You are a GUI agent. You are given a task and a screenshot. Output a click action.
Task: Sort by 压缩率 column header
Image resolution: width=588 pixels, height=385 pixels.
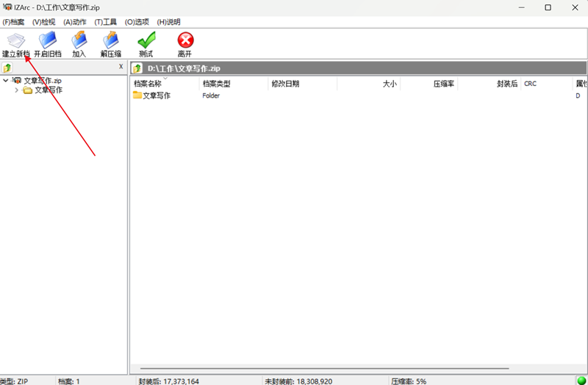click(x=429, y=84)
